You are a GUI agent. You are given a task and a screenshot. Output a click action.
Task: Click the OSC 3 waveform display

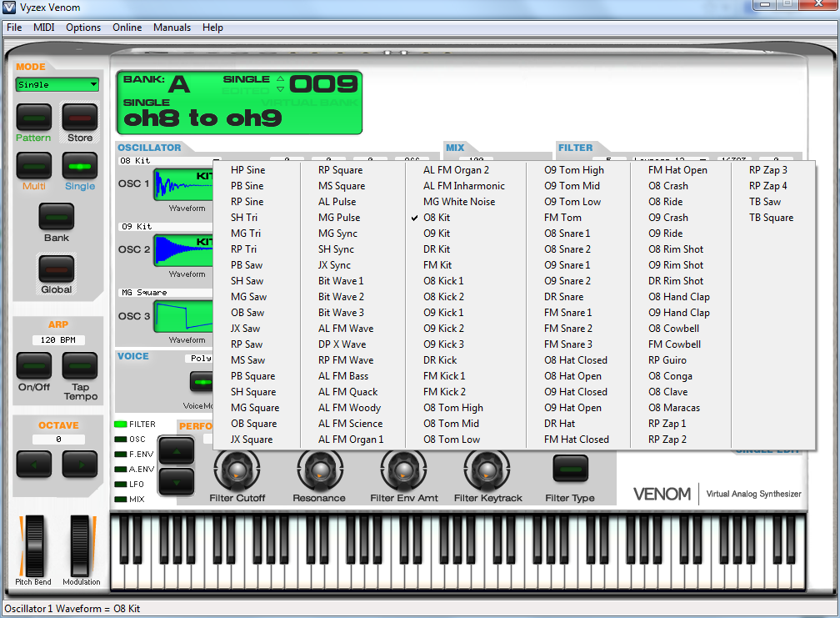[x=183, y=316]
